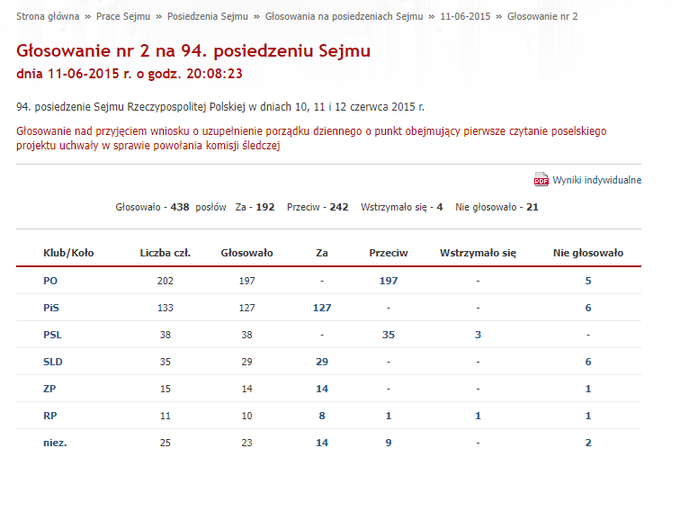Open the Posiedzenia Sejmu breadcrumb

(208, 16)
